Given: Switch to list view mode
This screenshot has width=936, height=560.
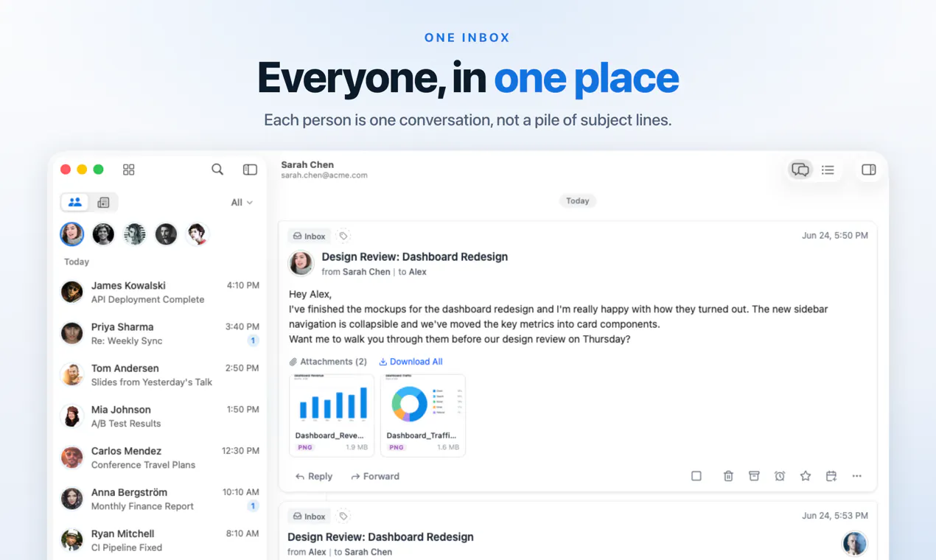Looking at the screenshot, I should click(828, 170).
